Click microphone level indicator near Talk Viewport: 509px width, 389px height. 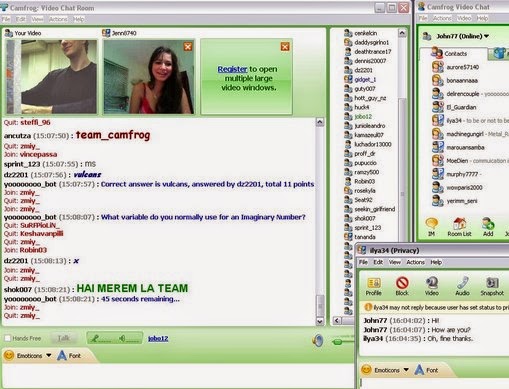pyautogui.click(x=101, y=339)
